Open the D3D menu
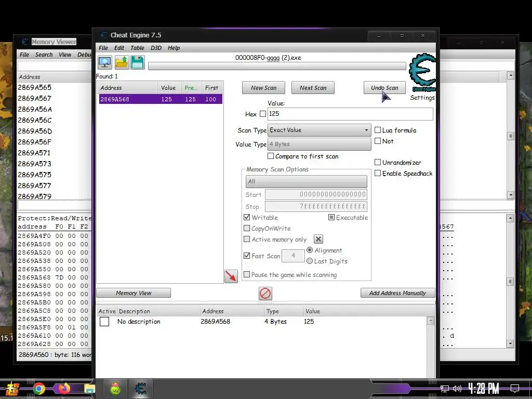532x399 pixels. pyautogui.click(x=156, y=48)
